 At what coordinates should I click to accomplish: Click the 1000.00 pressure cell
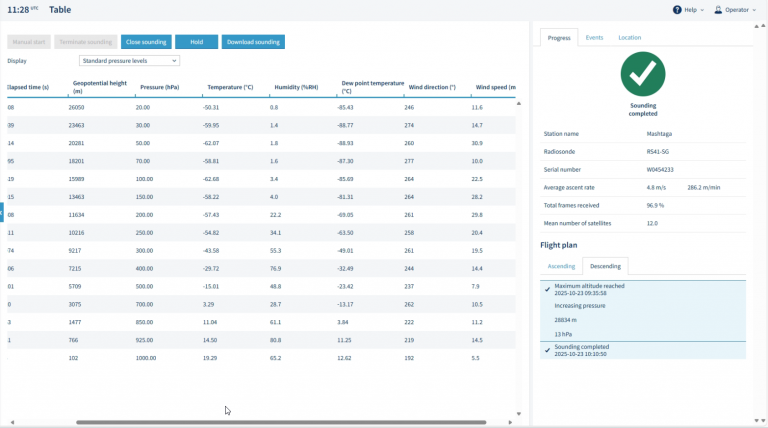click(146, 358)
